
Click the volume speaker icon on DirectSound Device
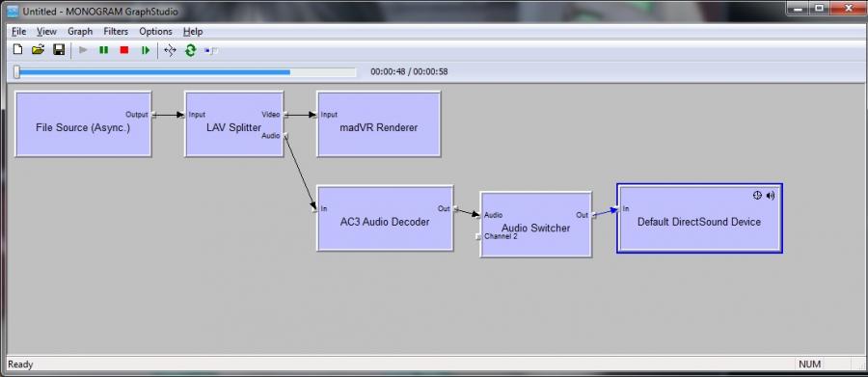click(771, 196)
